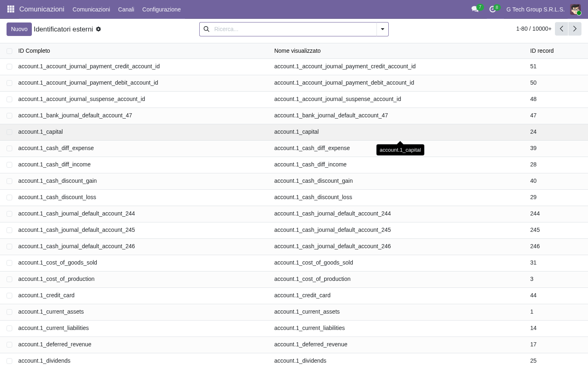Screen dimensions: 588x368
Task: Click the 1-80 / 10000+ pager counter
Action: click(534, 29)
